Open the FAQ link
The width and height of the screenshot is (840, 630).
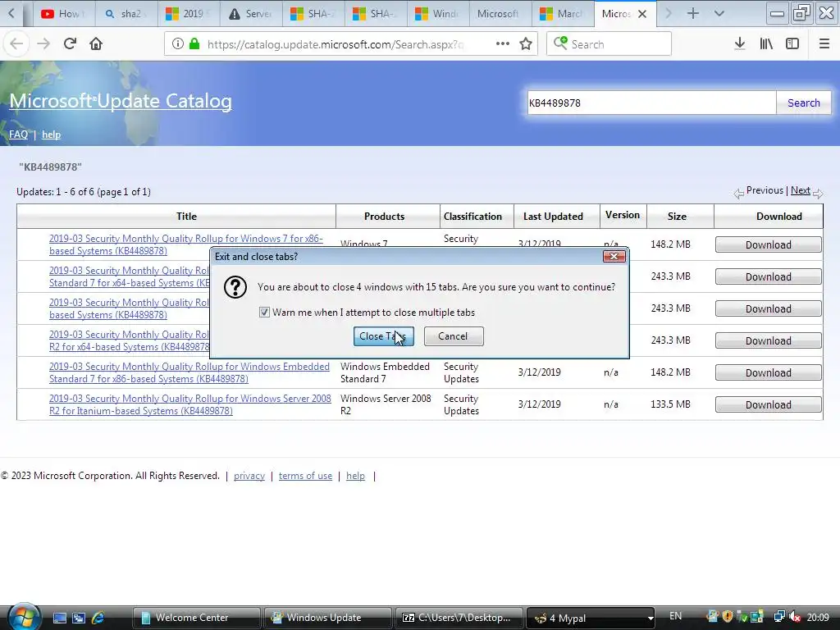click(18, 135)
